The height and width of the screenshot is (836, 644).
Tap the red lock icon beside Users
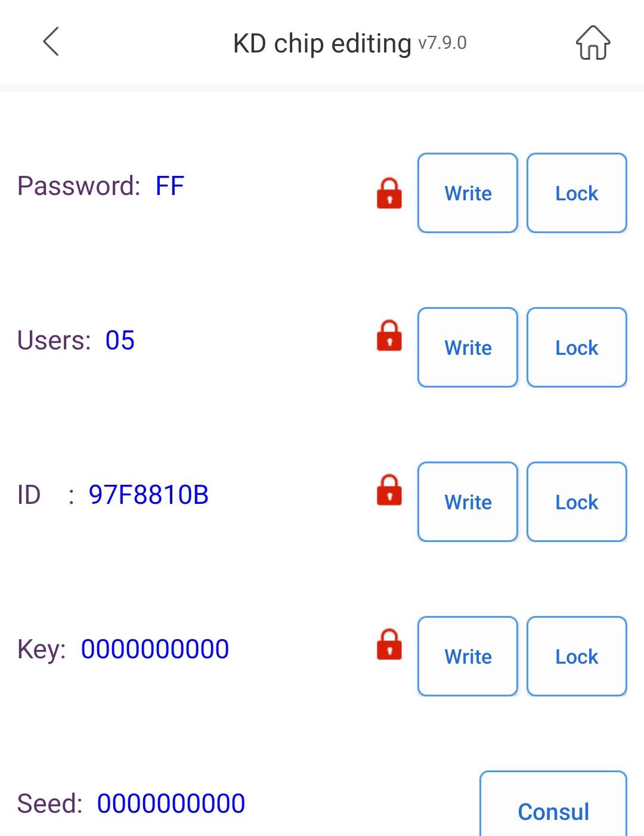[x=389, y=335]
